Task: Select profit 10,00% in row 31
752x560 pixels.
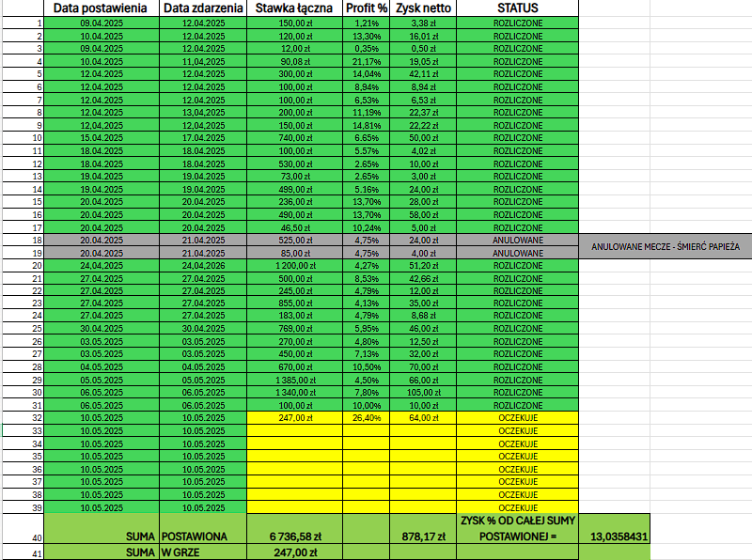Action: (367, 405)
